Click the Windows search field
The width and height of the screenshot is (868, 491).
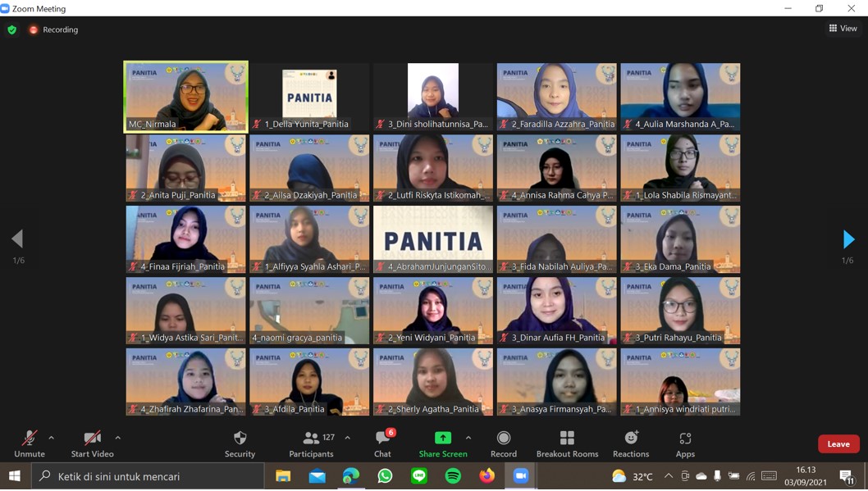(x=148, y=475)
